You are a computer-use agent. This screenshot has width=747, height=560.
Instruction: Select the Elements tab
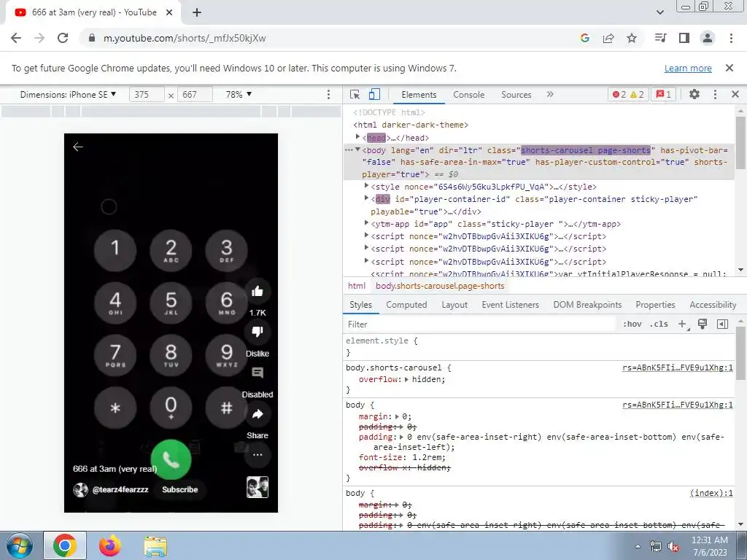pos(419,94)
